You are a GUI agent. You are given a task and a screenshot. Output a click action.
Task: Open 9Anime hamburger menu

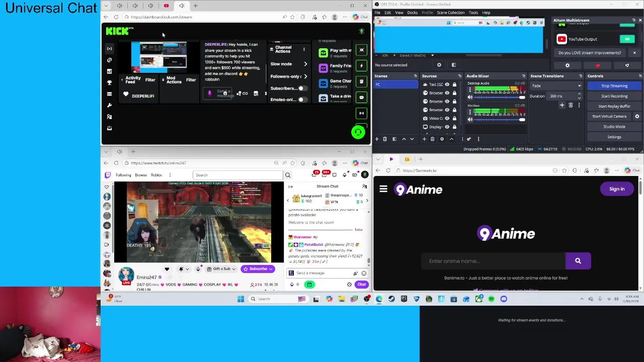pos(383,189)
